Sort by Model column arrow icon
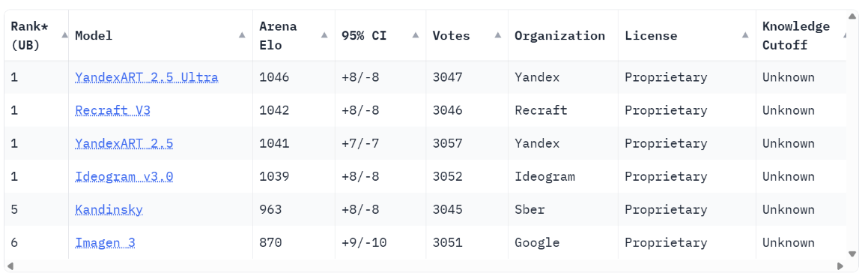Screen dimensions: 868x279 (x=242, y=35)
